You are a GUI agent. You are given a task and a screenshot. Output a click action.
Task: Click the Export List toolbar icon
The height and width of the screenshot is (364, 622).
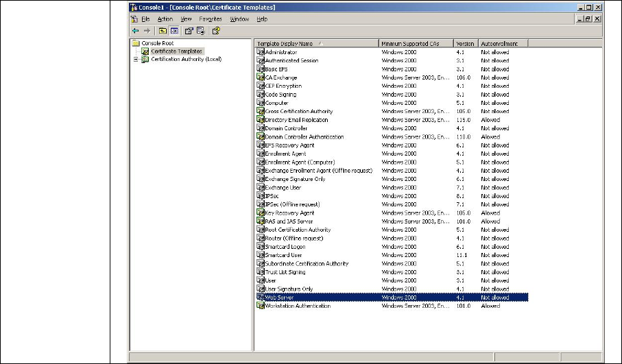click(x=201, y=30)
